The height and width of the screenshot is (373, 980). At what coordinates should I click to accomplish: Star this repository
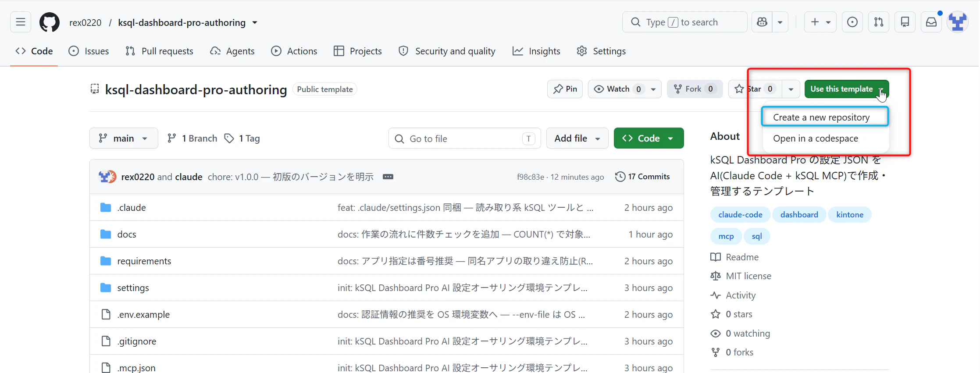[x=755, y=89]
